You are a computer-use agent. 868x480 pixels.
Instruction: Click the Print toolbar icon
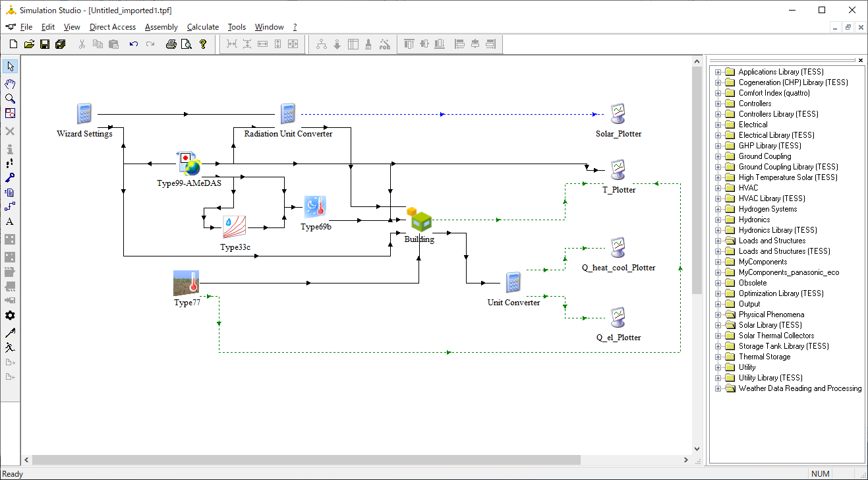tap(171, 44)
